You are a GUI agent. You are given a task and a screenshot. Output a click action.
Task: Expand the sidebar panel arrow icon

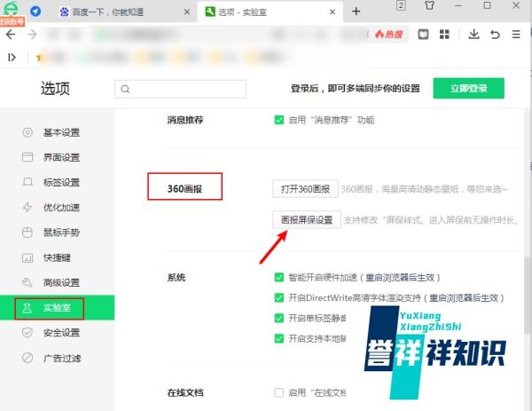12,58
